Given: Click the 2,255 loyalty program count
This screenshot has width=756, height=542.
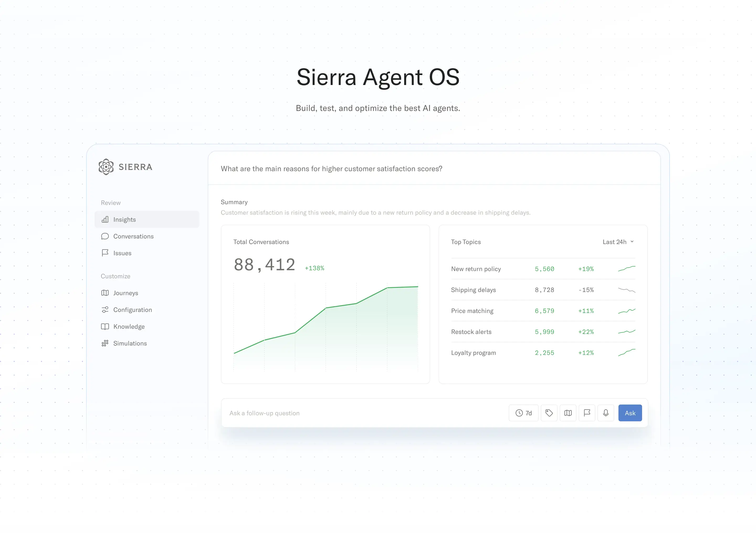Looking at the screenshot, I should point(544,353).
